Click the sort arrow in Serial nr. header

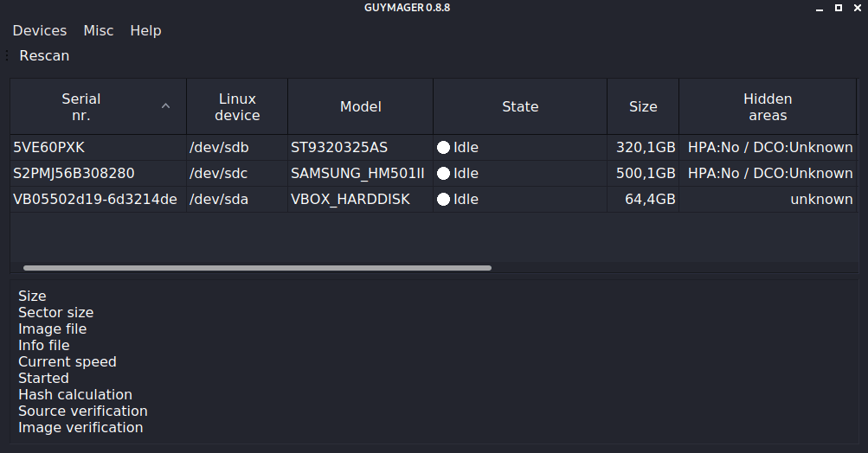pos(166,105)
